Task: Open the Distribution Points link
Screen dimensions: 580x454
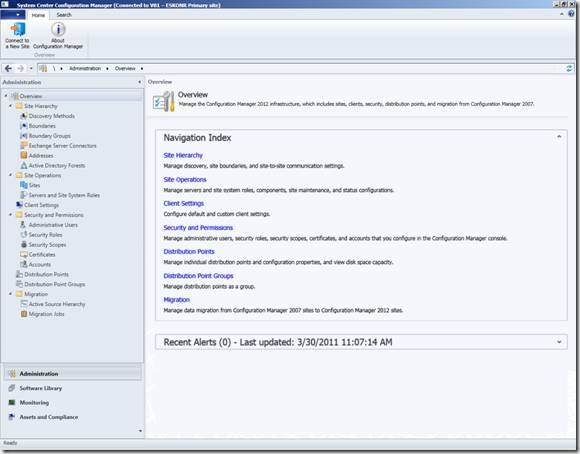Action: point(189,252)
